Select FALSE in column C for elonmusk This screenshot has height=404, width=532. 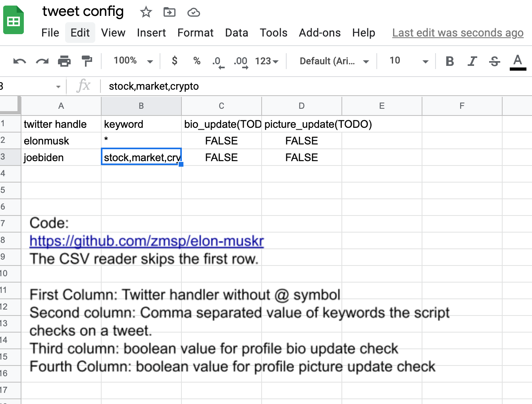[x=222, y=140]
